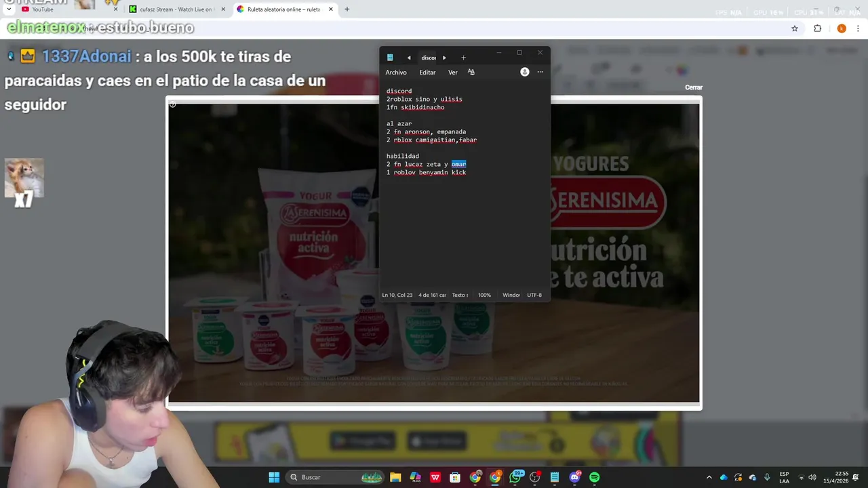Open File Explorer from the taskbar
This screenshot has width=868, height=488.
395,477
